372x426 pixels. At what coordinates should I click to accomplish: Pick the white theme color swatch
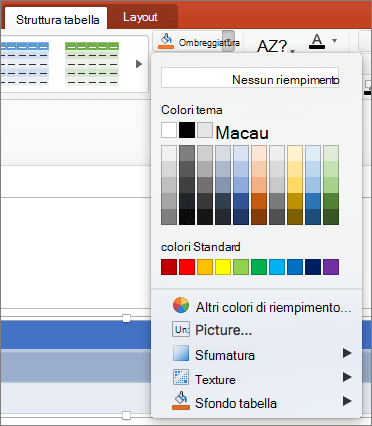169,130
